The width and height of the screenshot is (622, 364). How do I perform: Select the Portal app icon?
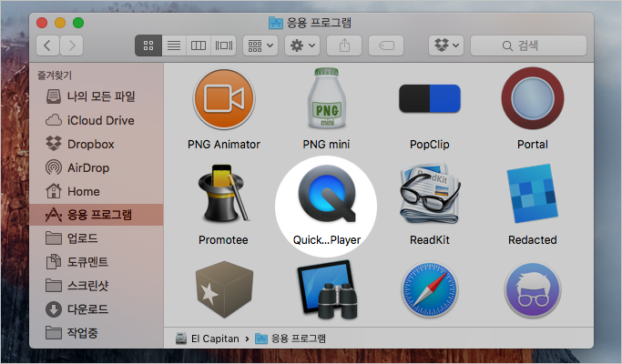click(533, 98)
